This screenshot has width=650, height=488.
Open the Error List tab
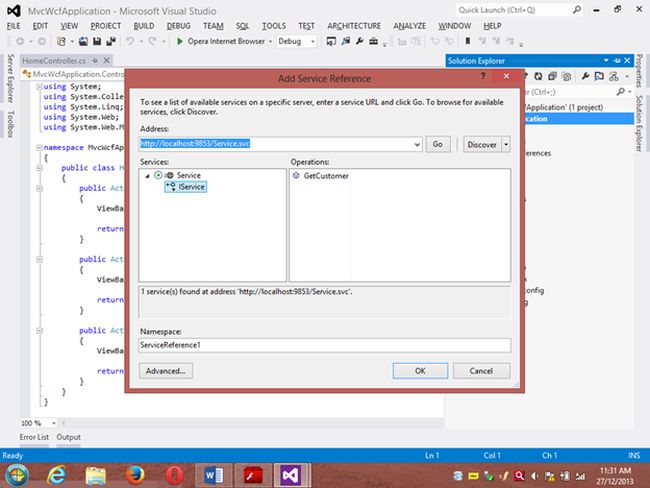(35, 437)
